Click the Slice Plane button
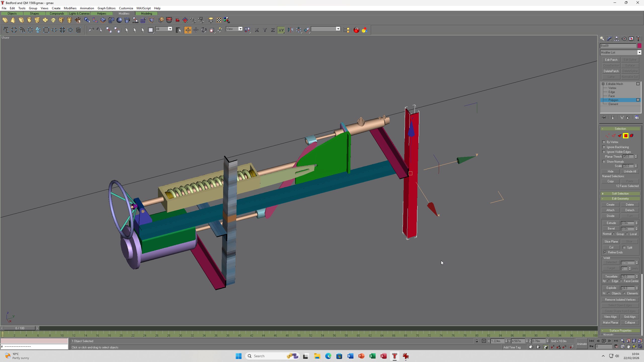The height and width of the screenshot is (362, 644). [611, 242]
